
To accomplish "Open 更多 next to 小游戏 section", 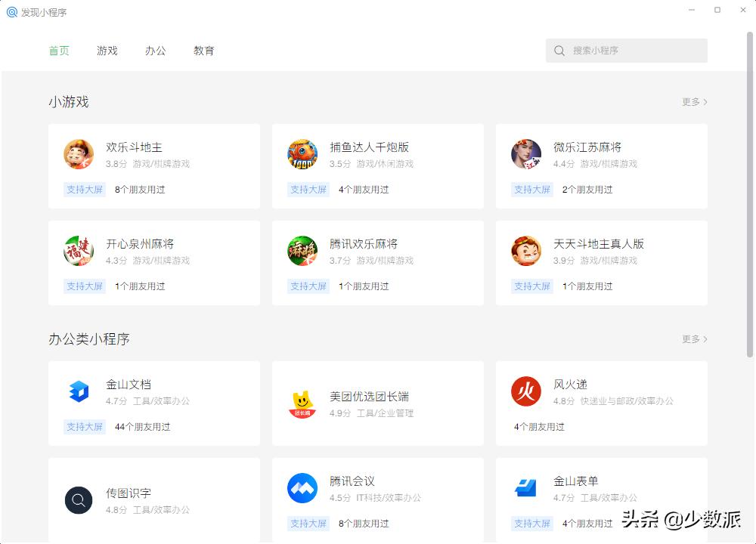I will pos(693,102).
